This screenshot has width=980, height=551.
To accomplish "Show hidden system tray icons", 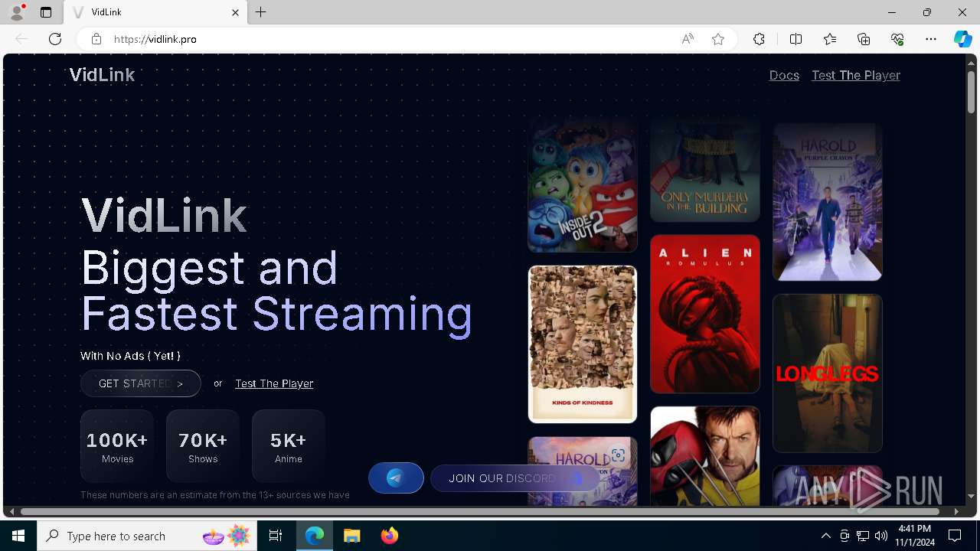I will coord(825,536).
